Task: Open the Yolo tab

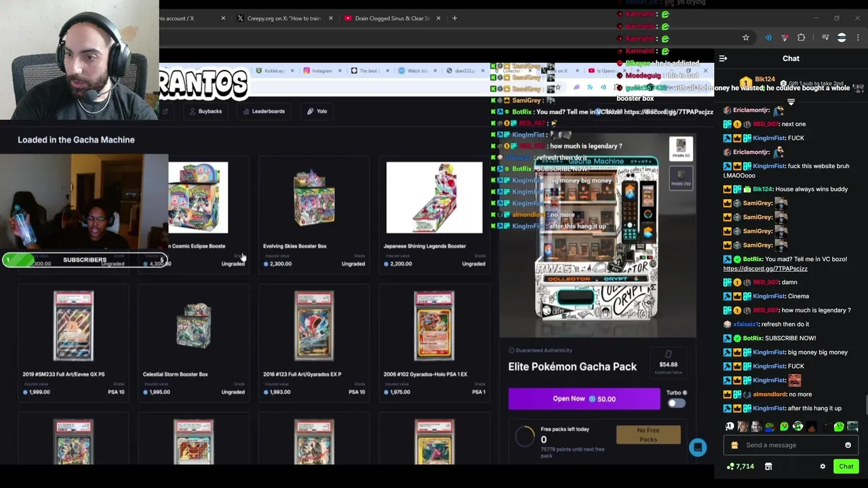Action: 317,111
